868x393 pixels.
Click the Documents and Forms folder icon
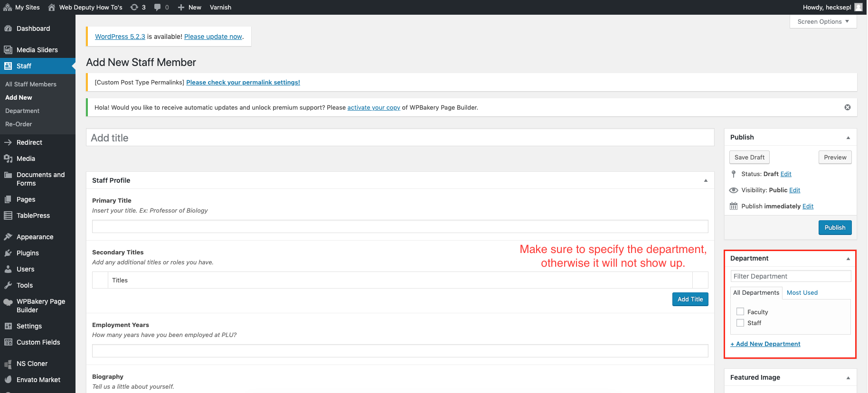(x=8, y=175)
